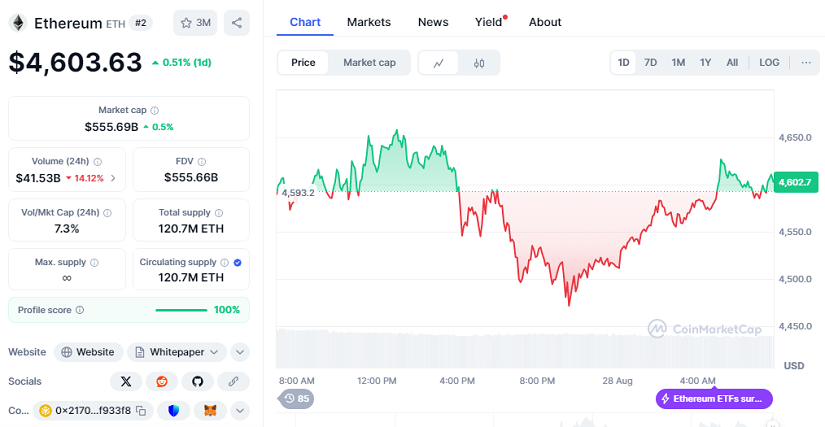Switch chart to candlestick view
This screenshot has height=427, width=825.
[x=479, y=63]
